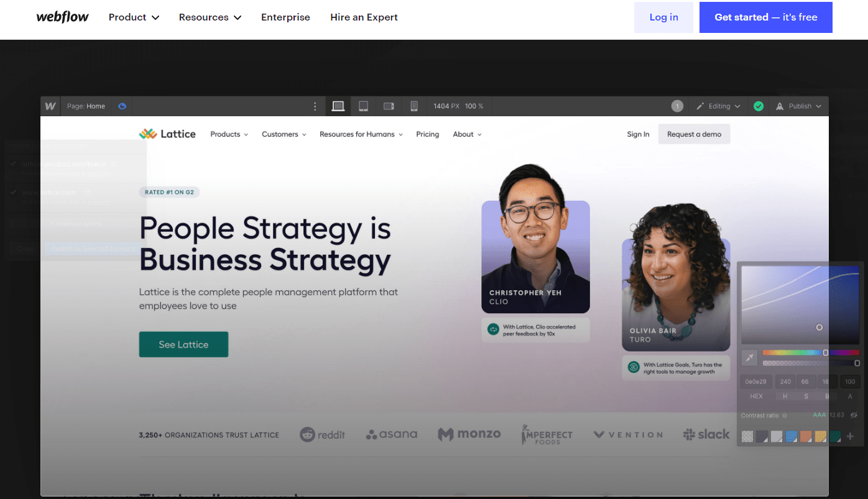Add a new swatch with plus icon

click(851, 436)
